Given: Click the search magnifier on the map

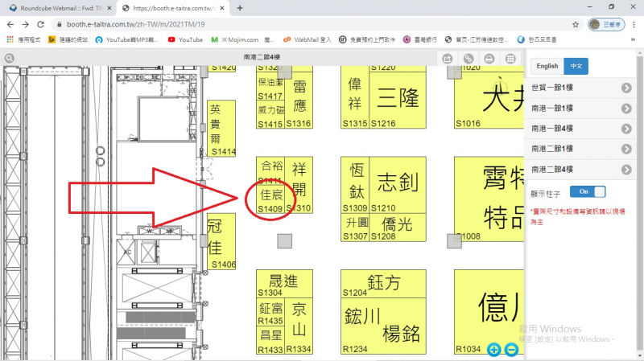Looking at the screenshot, I should pyautogui.click(x=9, y=59).
